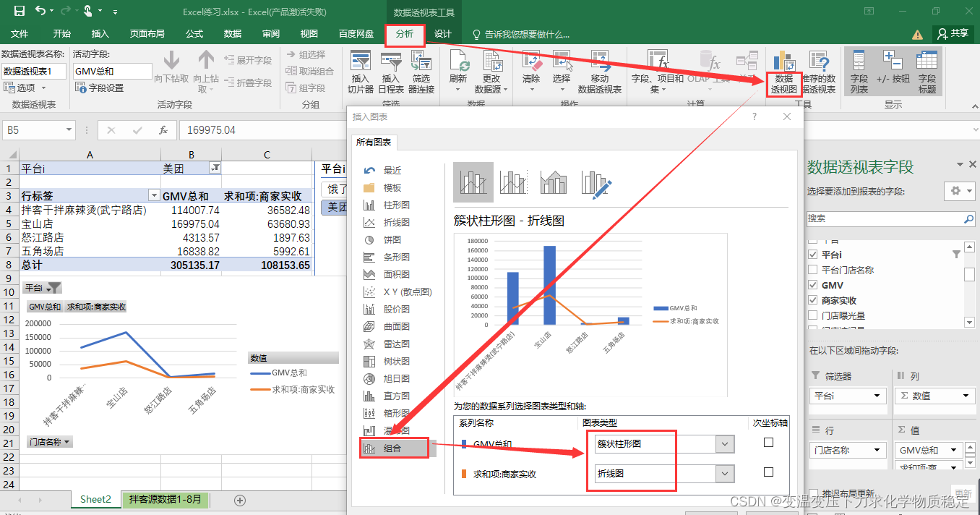Image resolution: width=980 pixels, height=515 pixels.
Task: Switch to 拌客源数据1-8月 worksheet tab
Action: (165, 499)
